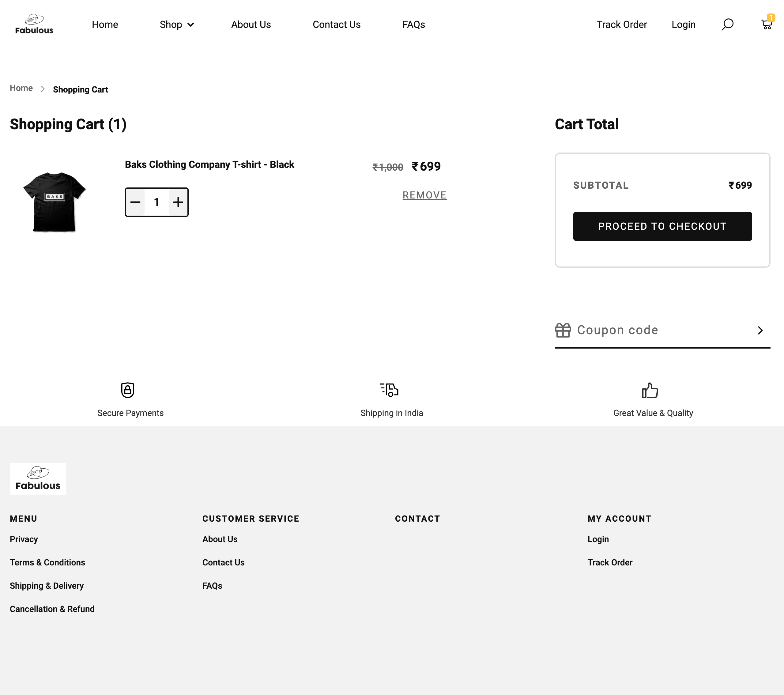Remove the Baks T-shirt from cart

[x=424, y=195]
